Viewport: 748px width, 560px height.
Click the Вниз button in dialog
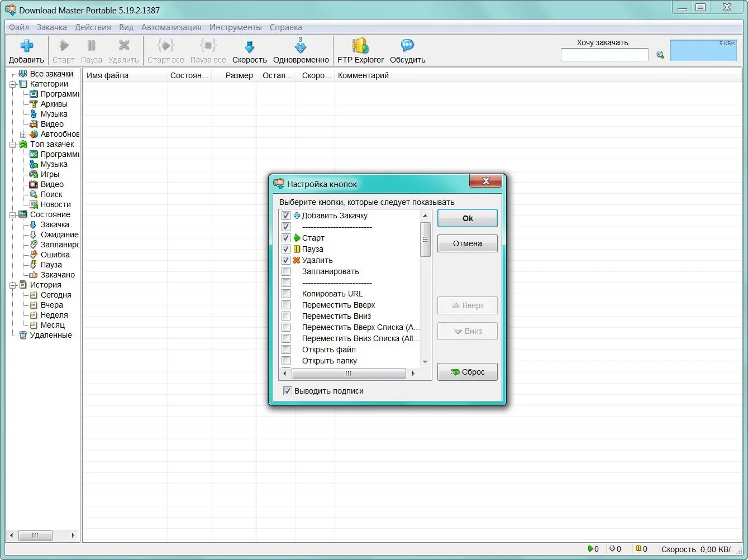click(468, 331)
